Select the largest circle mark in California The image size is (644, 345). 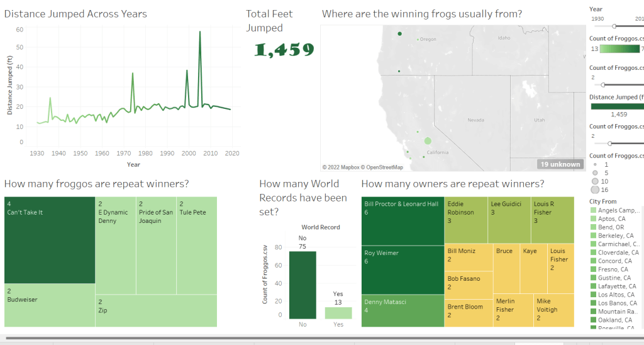point(428,141)
